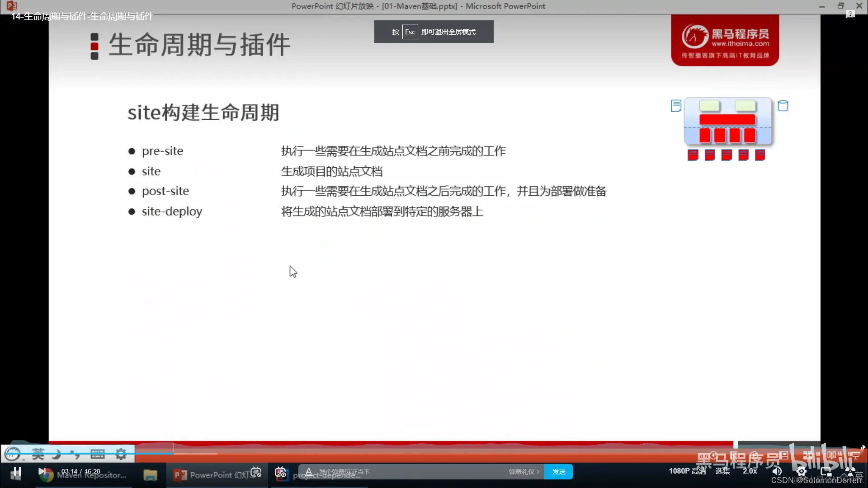Open the player settings gear
Image resolution: width=868 pixels, height=488 pixels.
tap(802, 471)
